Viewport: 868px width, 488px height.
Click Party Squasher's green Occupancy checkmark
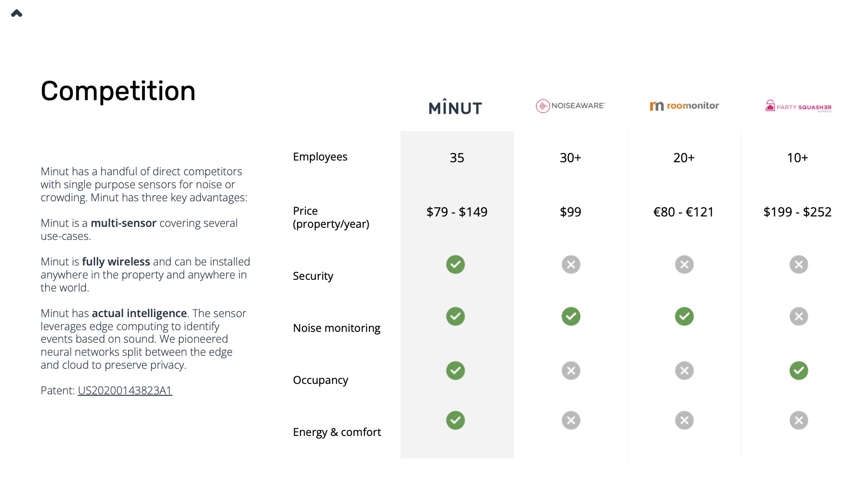click(x=798, y=371)
